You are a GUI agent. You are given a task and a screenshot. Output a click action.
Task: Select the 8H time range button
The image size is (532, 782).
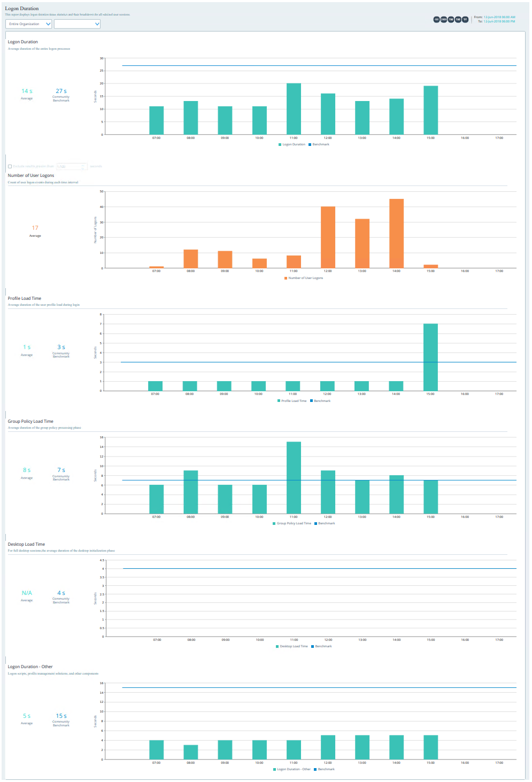pos(436,19)
